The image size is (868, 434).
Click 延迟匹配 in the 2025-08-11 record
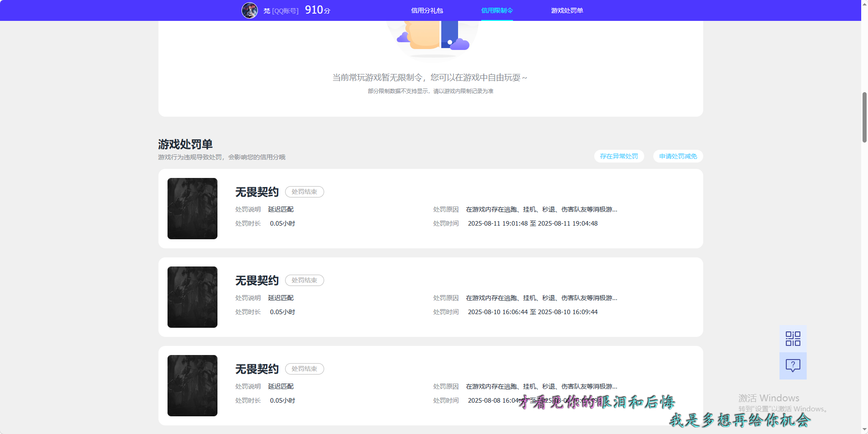[x=281, y=209]
